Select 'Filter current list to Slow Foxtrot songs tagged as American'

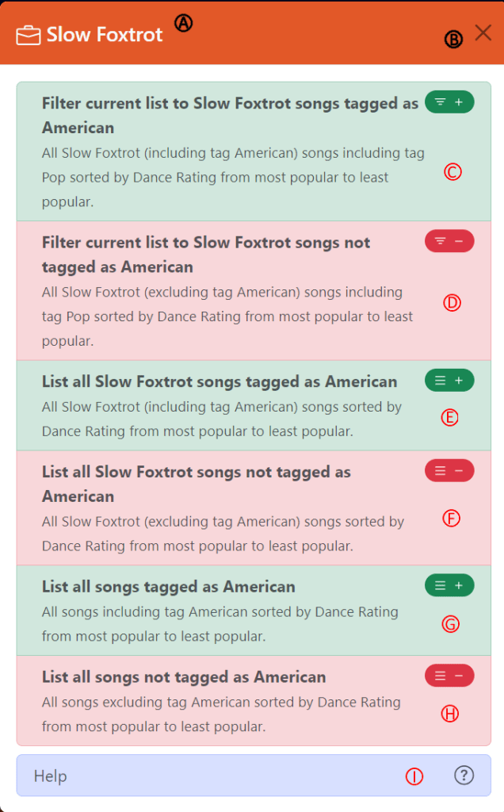(230, 116)
